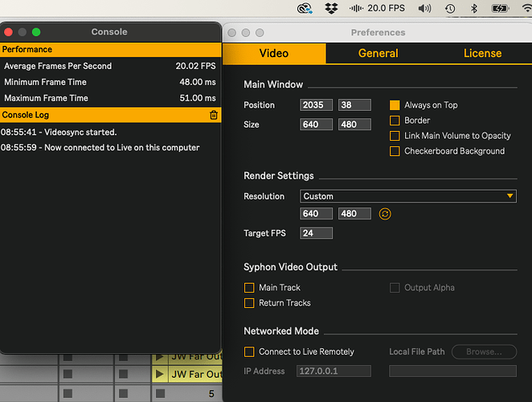This screenshot has height=402, width=532.
Task: Click the Main Window Size width field
Action: click(316, 125)
